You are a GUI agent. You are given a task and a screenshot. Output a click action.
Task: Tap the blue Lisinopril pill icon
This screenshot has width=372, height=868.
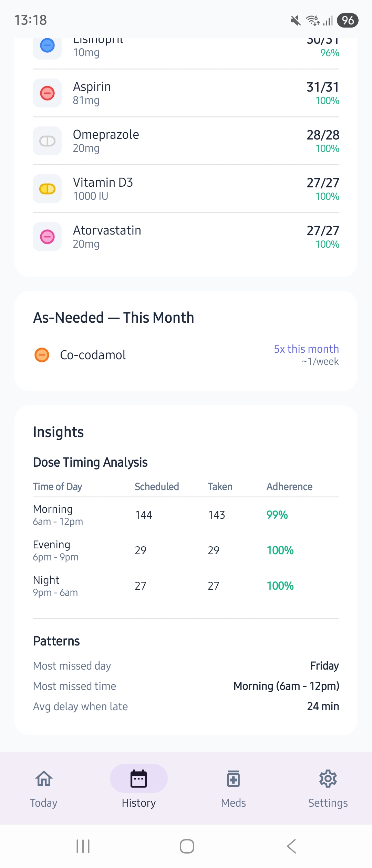(47, 45)
